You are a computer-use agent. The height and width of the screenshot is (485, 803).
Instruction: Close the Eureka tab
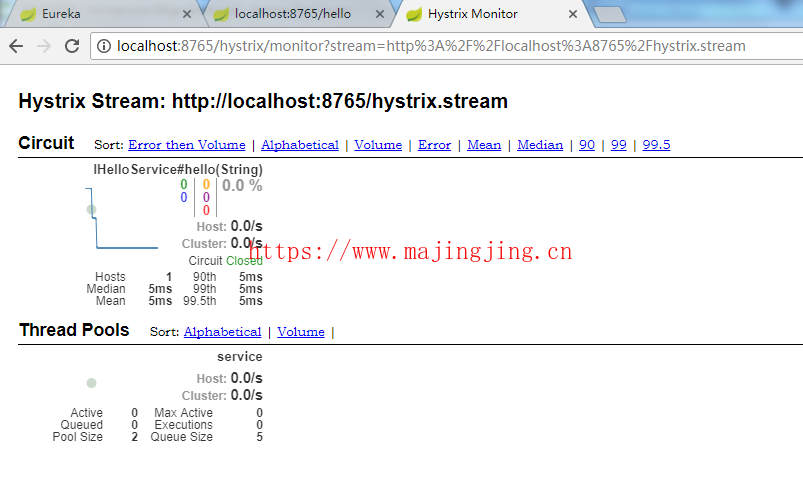coord(187,14)
